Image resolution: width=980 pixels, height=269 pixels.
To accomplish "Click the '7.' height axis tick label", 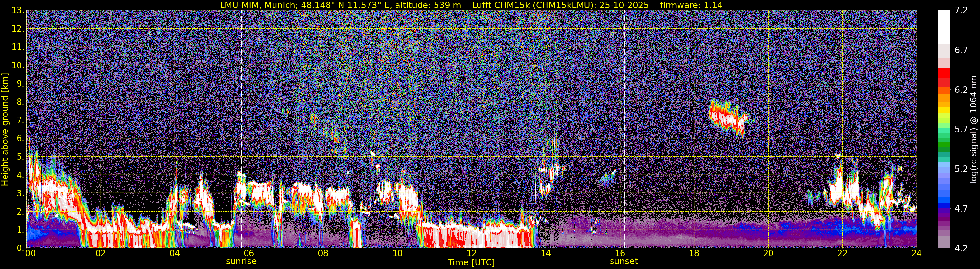I will point(20,120).
